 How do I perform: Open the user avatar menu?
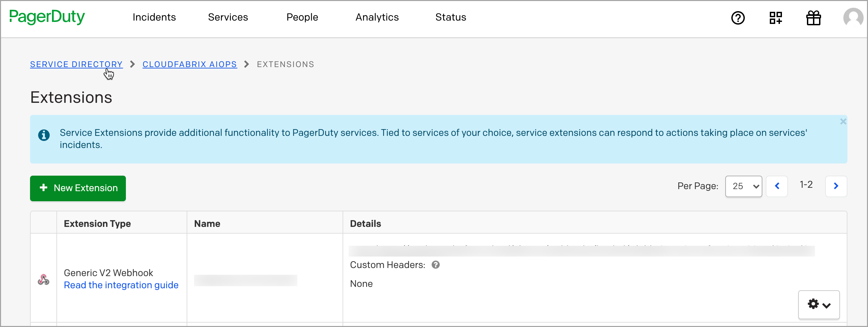pos(853,18)
